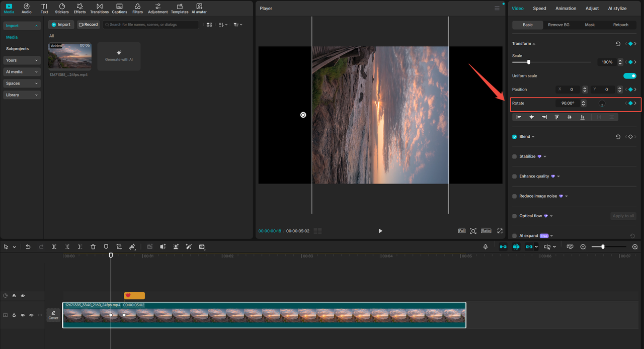Select the Delete icon above the timeline
Viewport: 644px width, 349px height.
93,246
